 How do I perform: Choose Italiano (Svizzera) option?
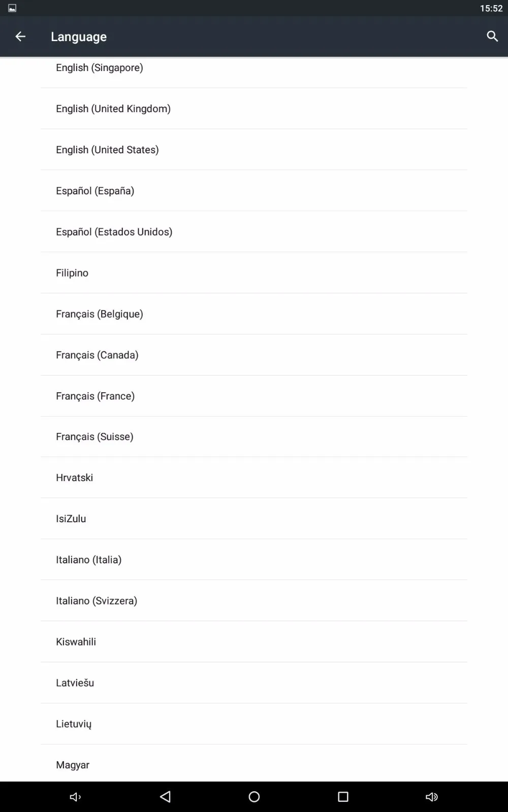point(254,601)
